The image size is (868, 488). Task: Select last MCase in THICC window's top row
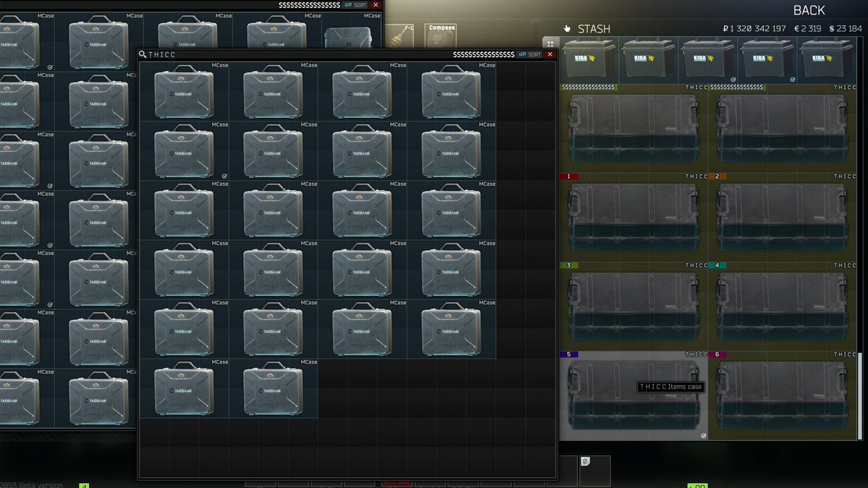(451, 91)
